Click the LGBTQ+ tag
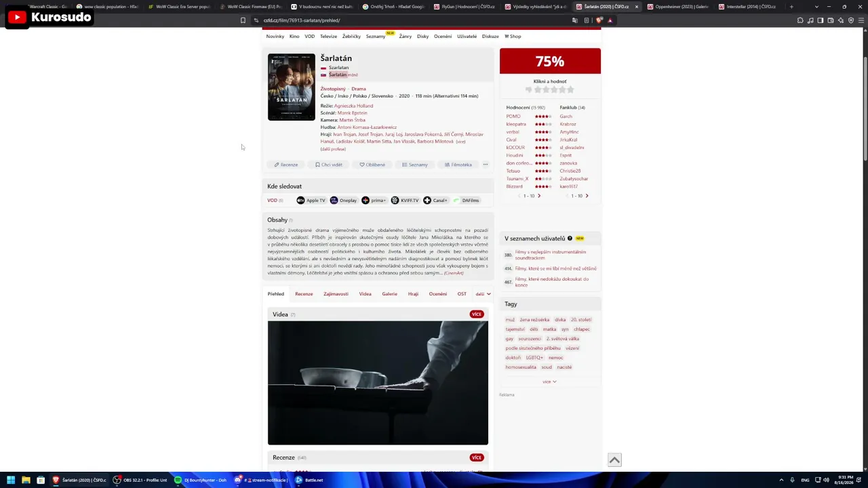The image size is (868, 488). tap(534, 358)
